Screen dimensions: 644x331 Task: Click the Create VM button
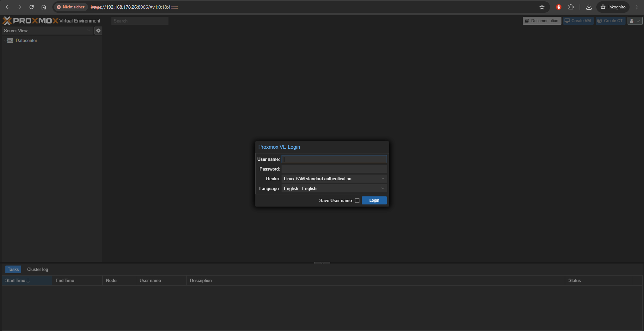(x=578, y=21)
